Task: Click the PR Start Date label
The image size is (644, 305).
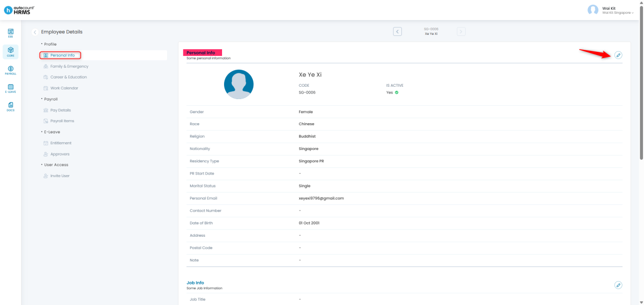Action: 202,174
